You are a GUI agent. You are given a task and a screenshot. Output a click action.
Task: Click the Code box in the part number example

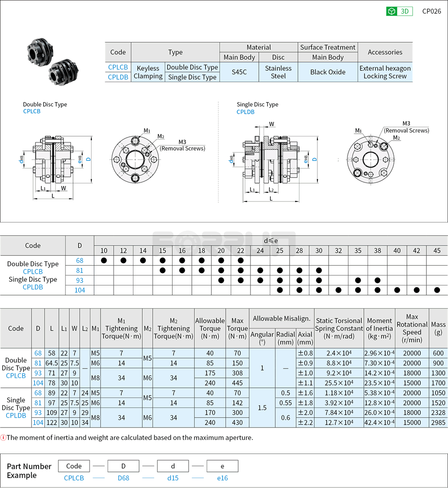pyautogui.click(x=74, y=466)
